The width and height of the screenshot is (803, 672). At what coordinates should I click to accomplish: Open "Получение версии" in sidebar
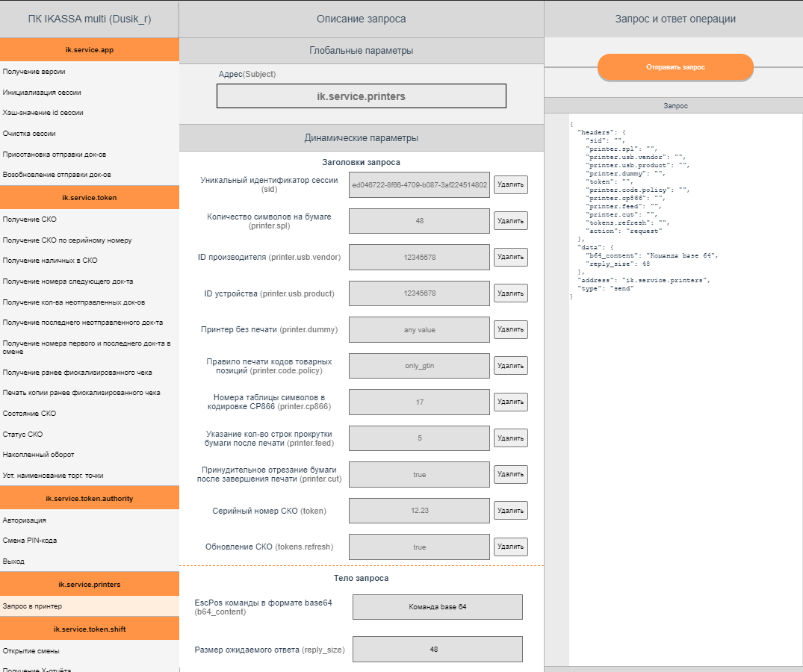pyautogui.click(x=34, y=72)
